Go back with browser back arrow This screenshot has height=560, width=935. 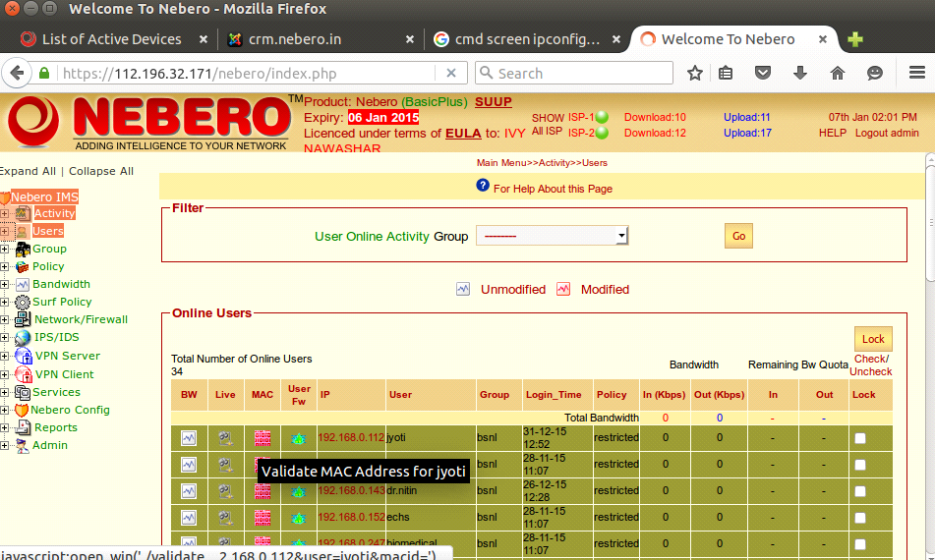point(18,74)
